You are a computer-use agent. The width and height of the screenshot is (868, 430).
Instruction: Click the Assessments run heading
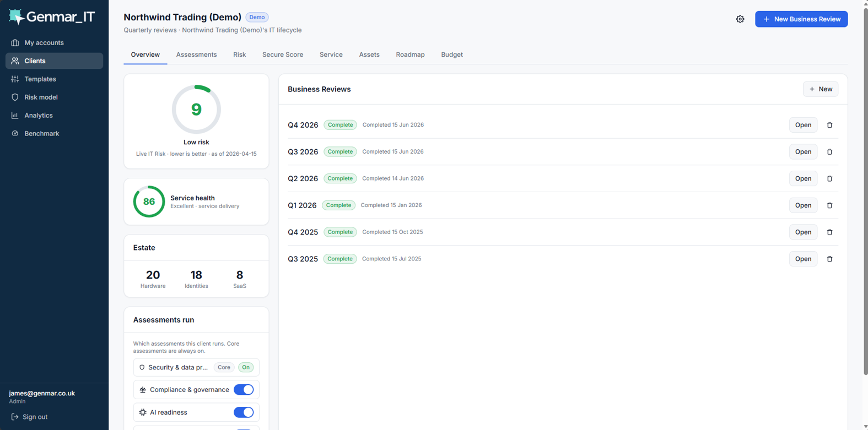pyautogui.click(x=164, y=320)
